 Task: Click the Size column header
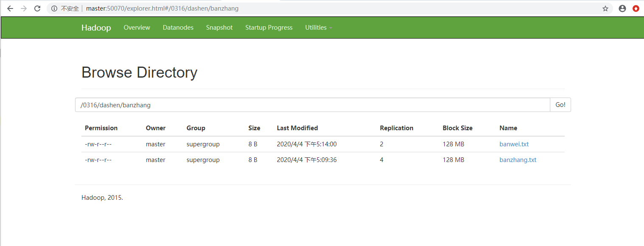tap(254, 128)
